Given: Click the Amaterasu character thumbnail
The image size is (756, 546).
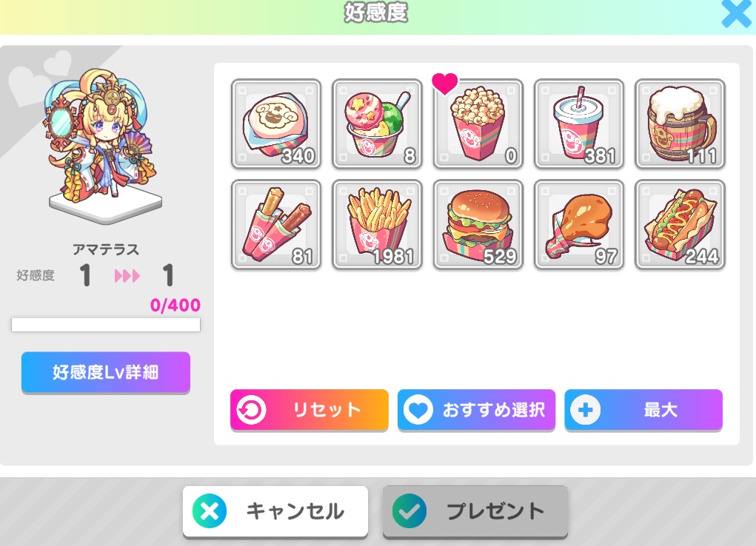Looking at the screenshot, I should (103, 144).
